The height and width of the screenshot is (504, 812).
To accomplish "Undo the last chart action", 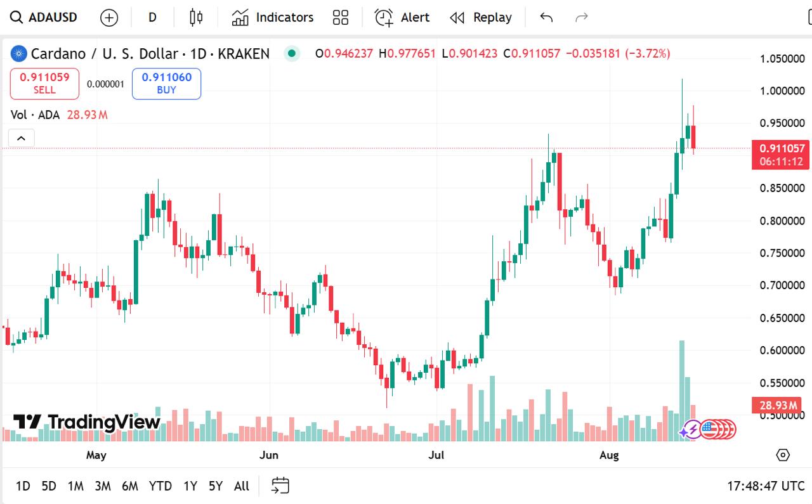I will (546, 18).
